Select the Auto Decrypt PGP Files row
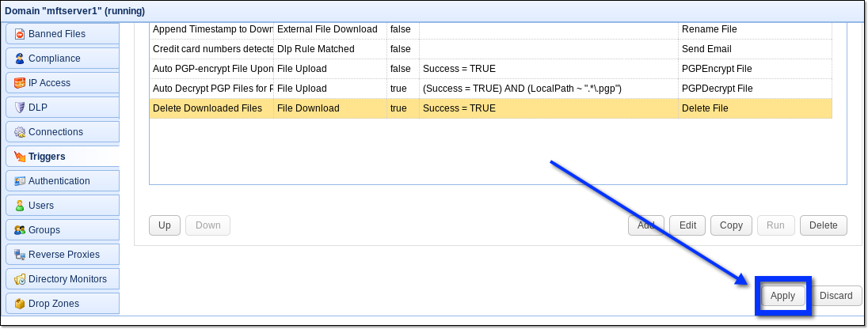Image resolution: width=868 pixels, height=329 pixels. coord(212,89)
